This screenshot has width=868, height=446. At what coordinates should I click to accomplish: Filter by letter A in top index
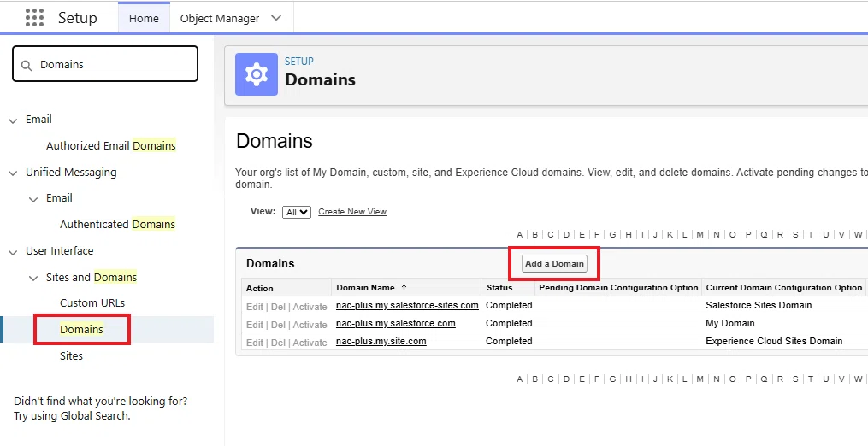pos(519,235)
